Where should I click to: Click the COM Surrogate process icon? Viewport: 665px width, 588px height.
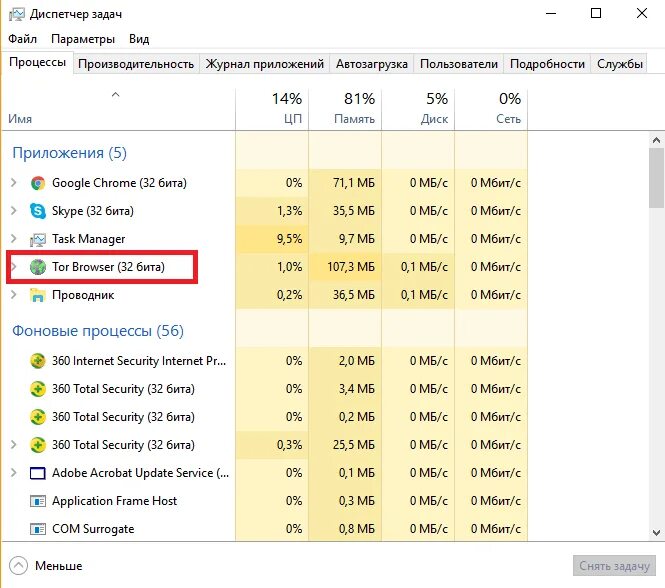click(38, 529)
